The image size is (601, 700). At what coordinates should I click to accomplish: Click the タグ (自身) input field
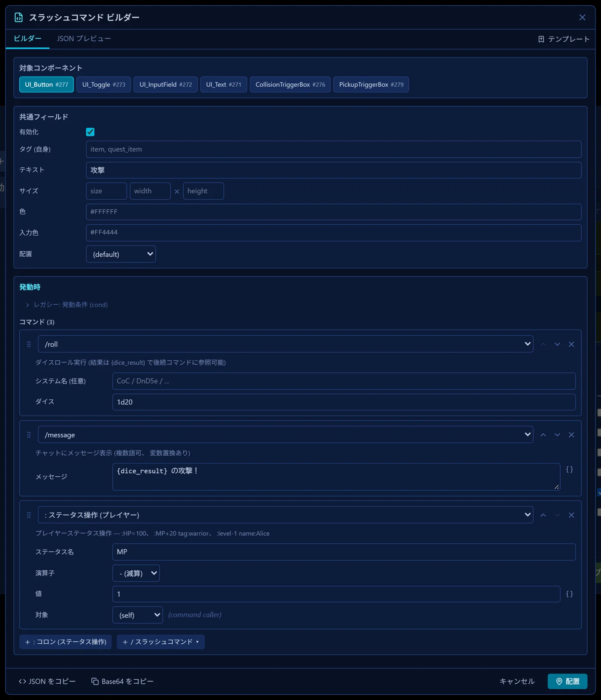[x=334, y=149]
